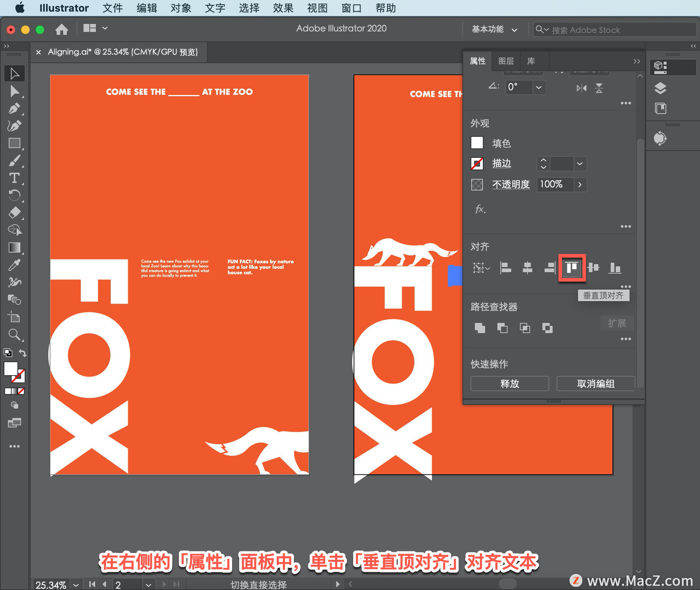The width and height of the screenshot is (700, 590).
Task: Open the 窗口 menu
Action: point(351,8)
